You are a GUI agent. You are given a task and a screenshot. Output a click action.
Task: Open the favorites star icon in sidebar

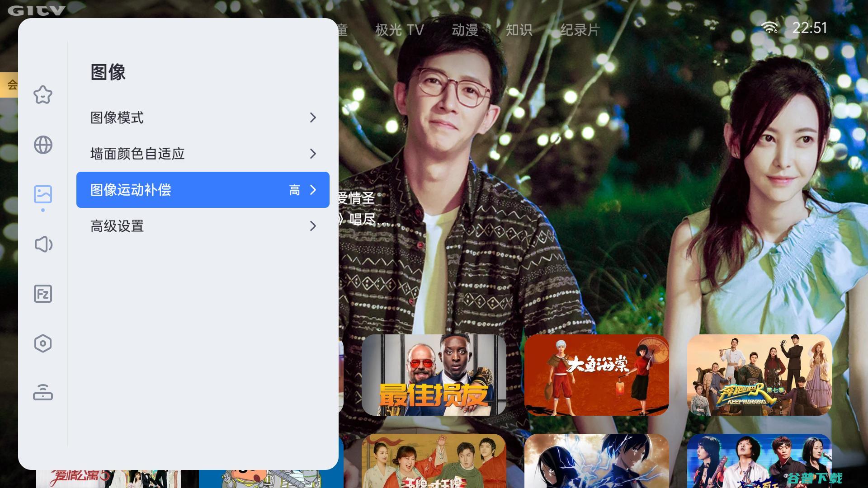pyautogui.click(x=43, y=95)
